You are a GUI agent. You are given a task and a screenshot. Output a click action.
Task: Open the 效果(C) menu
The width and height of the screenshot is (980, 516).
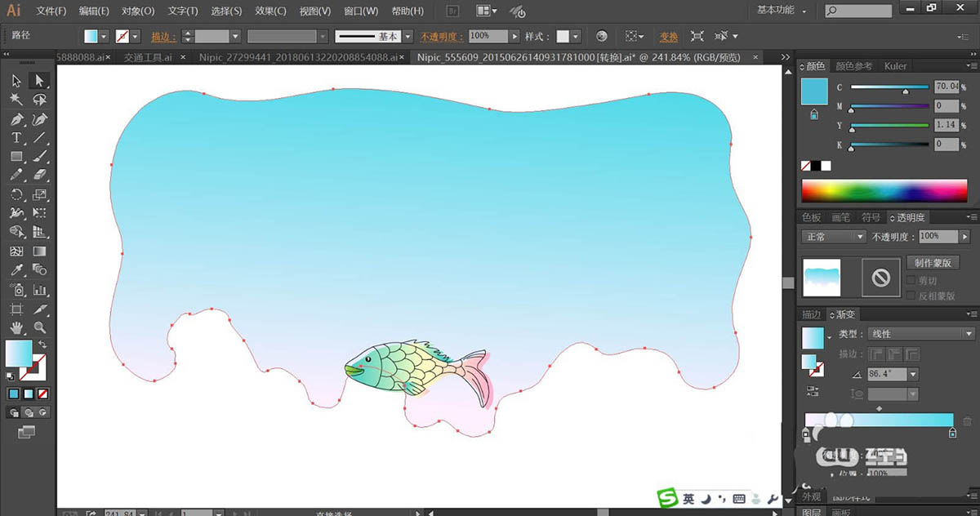(270, 11)
